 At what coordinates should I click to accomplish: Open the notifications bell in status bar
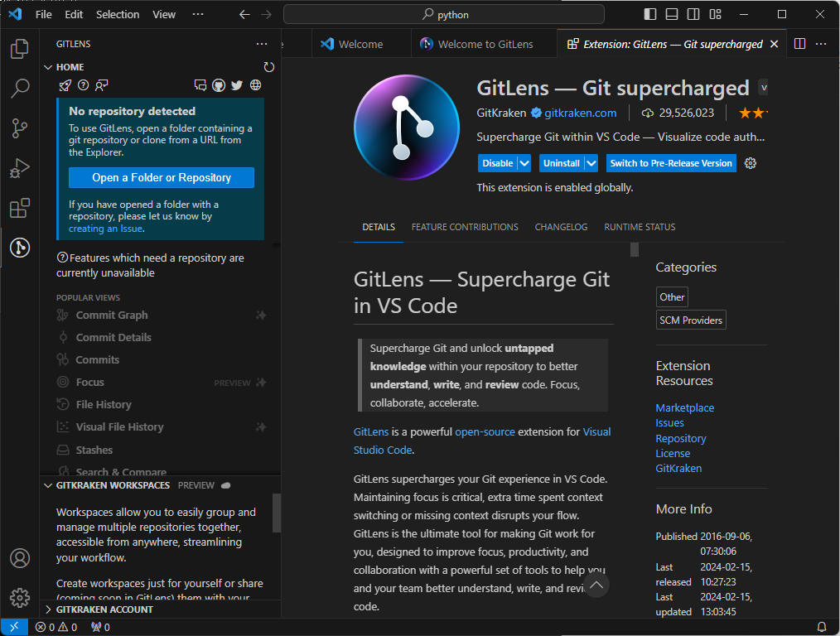[821, 627]
